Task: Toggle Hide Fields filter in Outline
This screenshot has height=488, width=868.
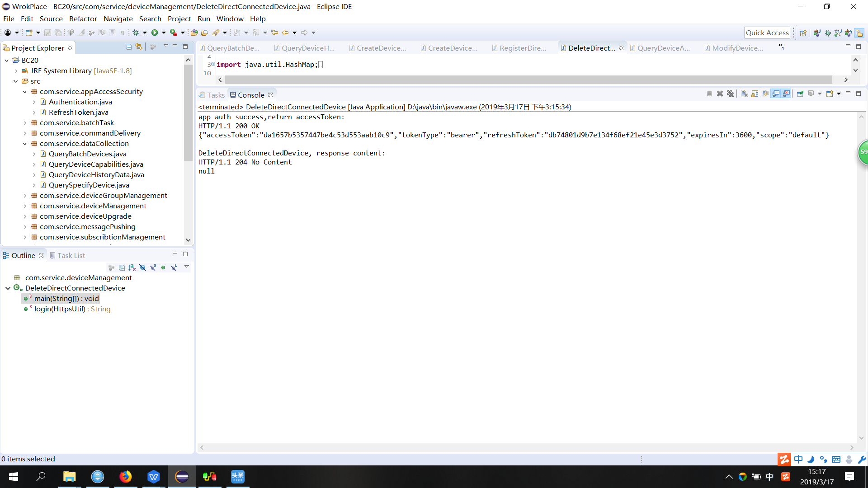Action: pos(142,267)
